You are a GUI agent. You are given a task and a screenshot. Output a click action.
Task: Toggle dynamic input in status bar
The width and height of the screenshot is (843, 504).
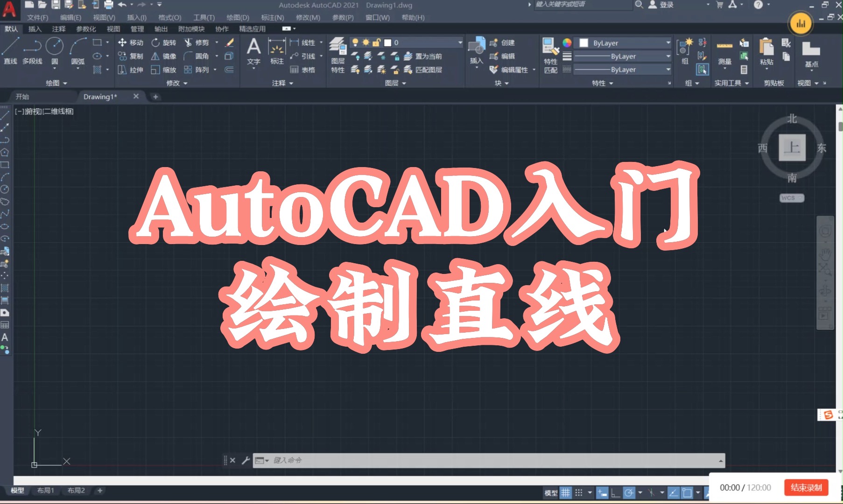point(602,492)
